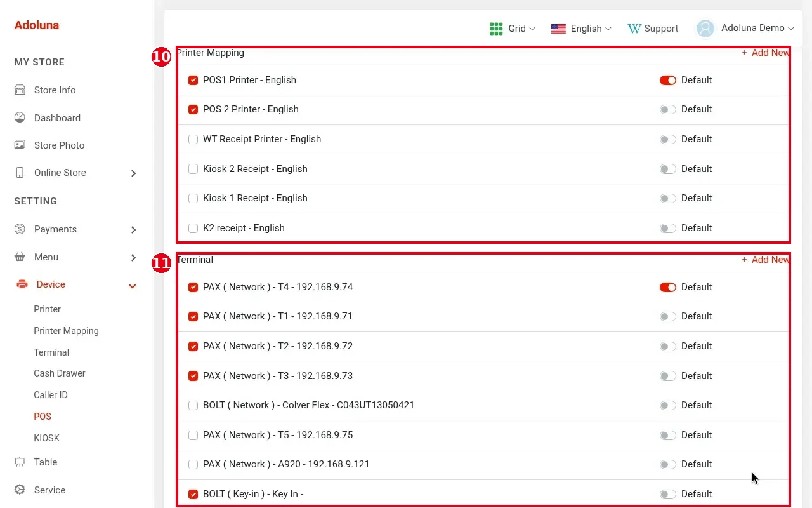
Task: Expand the Menu submenu chevron
Action: point(133,258)
